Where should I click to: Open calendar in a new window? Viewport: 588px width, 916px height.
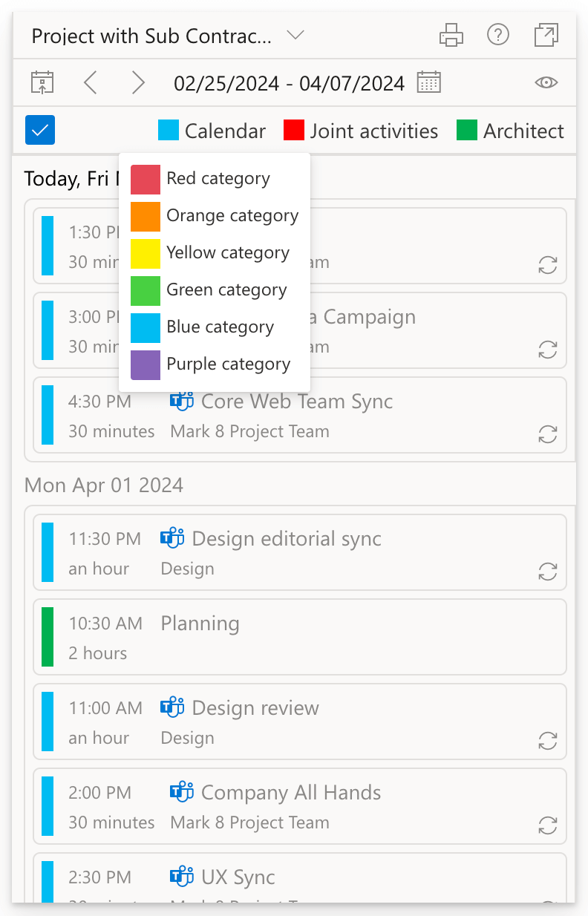(x=546, y=35)
